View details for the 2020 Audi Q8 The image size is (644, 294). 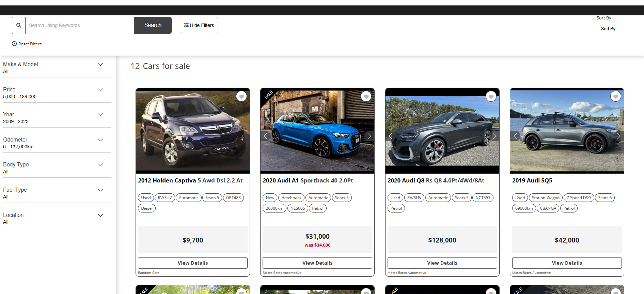point(442,263)
